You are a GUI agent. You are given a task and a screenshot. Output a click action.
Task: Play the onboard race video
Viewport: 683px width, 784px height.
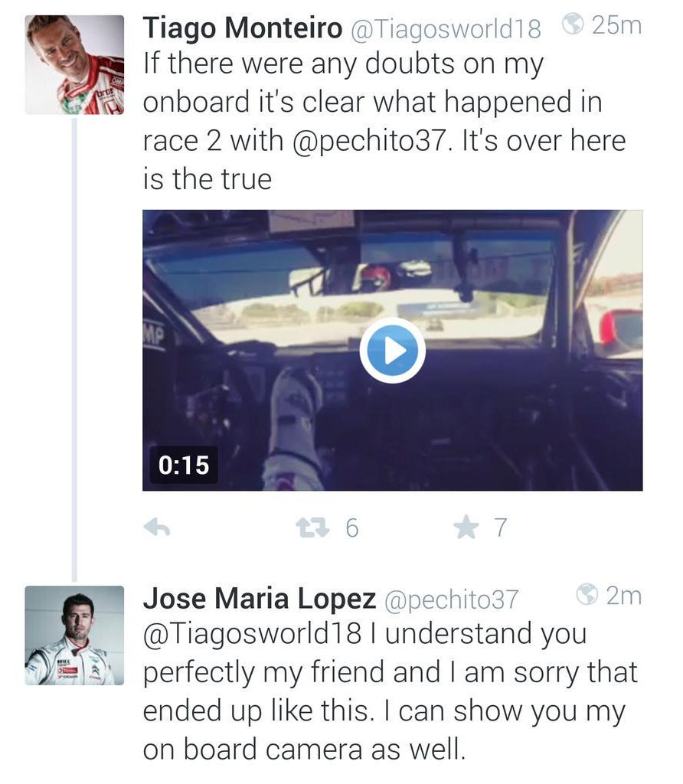pyautogui.click(x=392, y=351)
